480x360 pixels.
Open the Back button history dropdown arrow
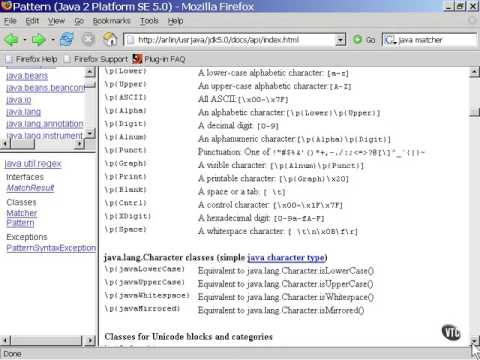(x=25, y=40)
